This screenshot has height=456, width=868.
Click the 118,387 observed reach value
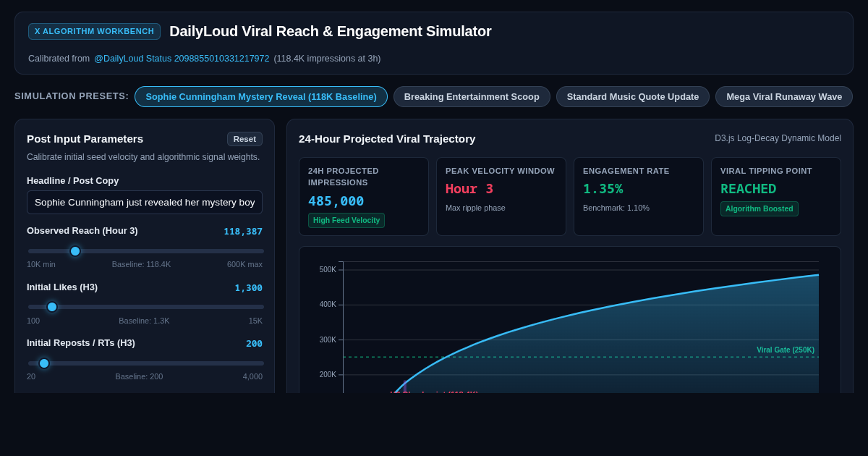point(243,232)
